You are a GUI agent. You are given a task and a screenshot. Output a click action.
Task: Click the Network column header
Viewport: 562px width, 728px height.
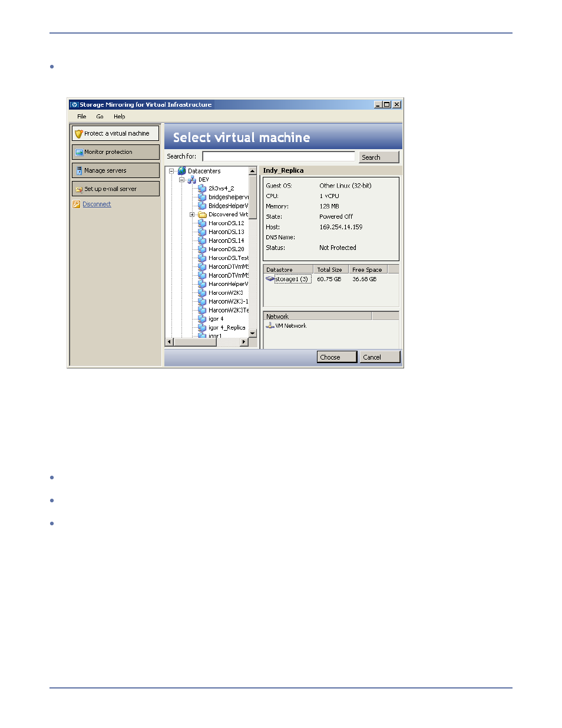[x=317, y=317]
